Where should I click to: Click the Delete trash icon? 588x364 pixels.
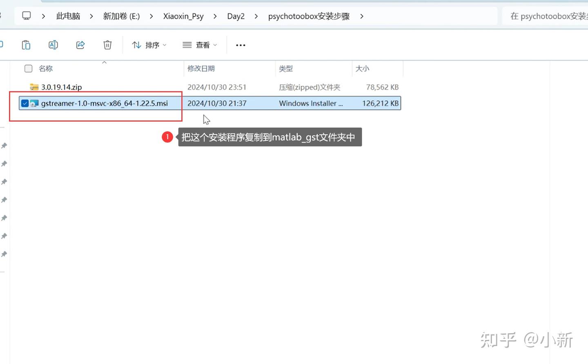107,45
